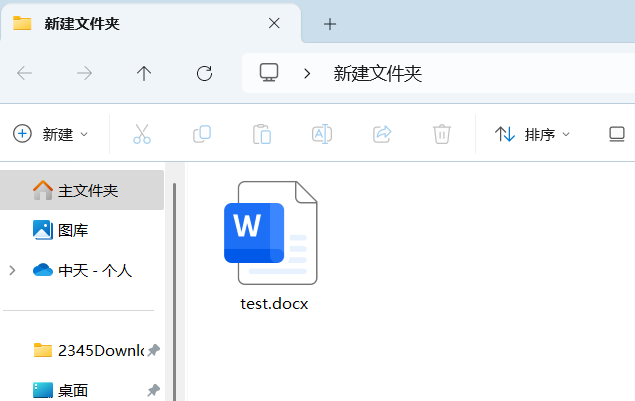Click the Forward navigation arrow

(84, 73)
